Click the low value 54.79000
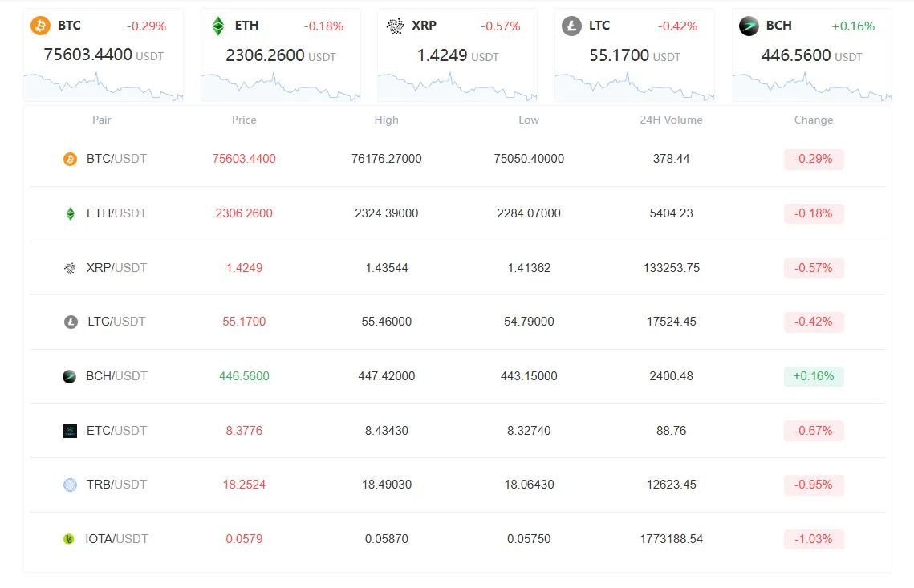Viewport: 914px width, 588px height. tap(529, 321)
